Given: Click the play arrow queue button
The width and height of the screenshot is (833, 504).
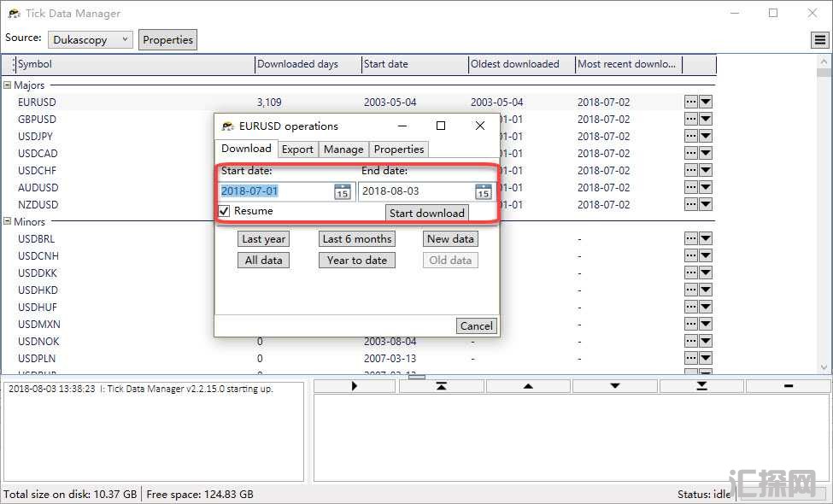Looking at the screenshot, I should pos(355,386).
